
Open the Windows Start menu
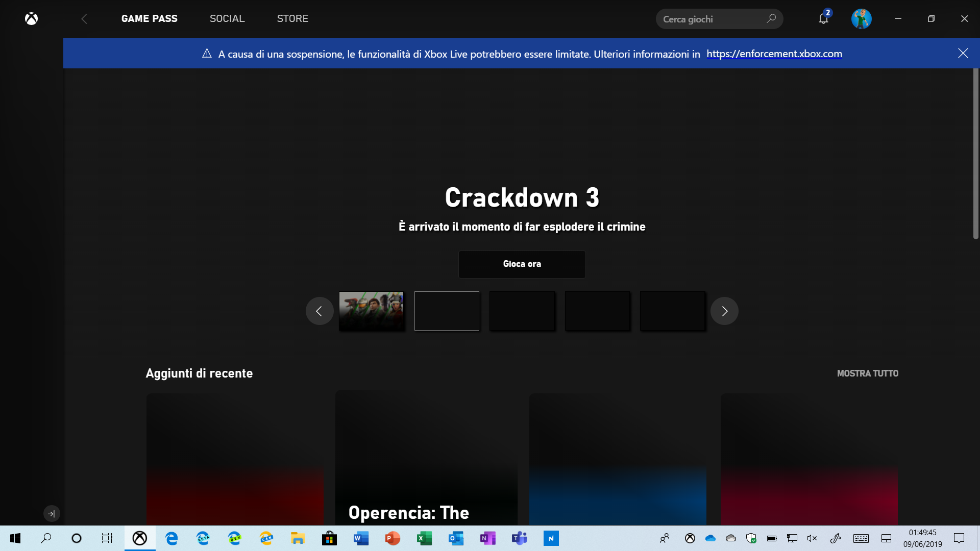[15, 538]
